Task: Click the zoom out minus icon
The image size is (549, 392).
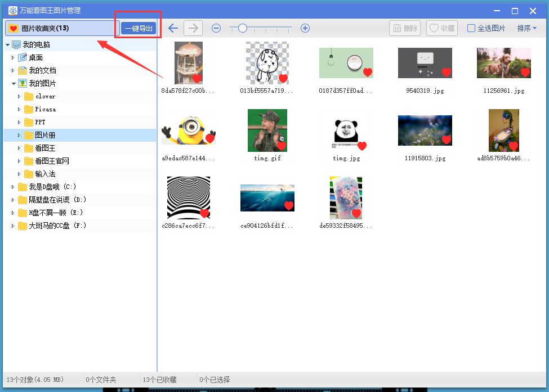Action: point(216,28)
